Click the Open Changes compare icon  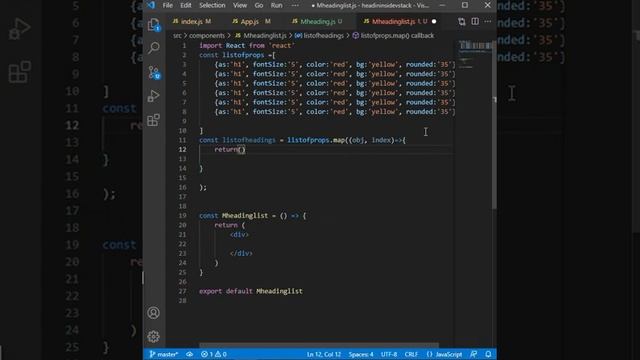point(462,22)
